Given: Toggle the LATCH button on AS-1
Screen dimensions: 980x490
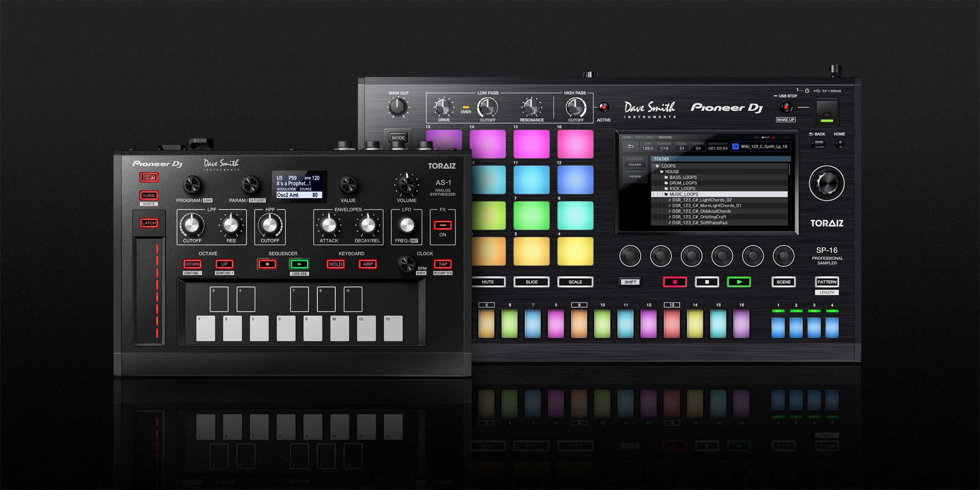Looking at the screenshot, I should pos(149,223).
